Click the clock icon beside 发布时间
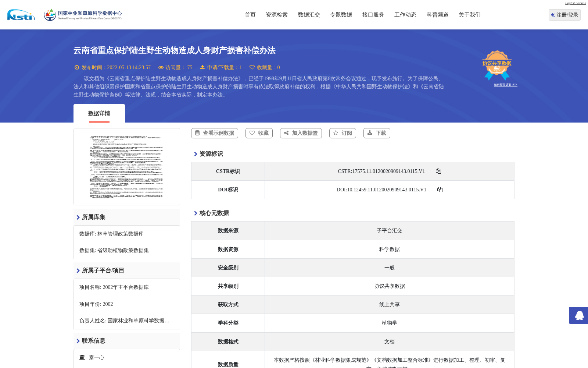Viewport: 588px width, 368px height. (x=77, y=67)
